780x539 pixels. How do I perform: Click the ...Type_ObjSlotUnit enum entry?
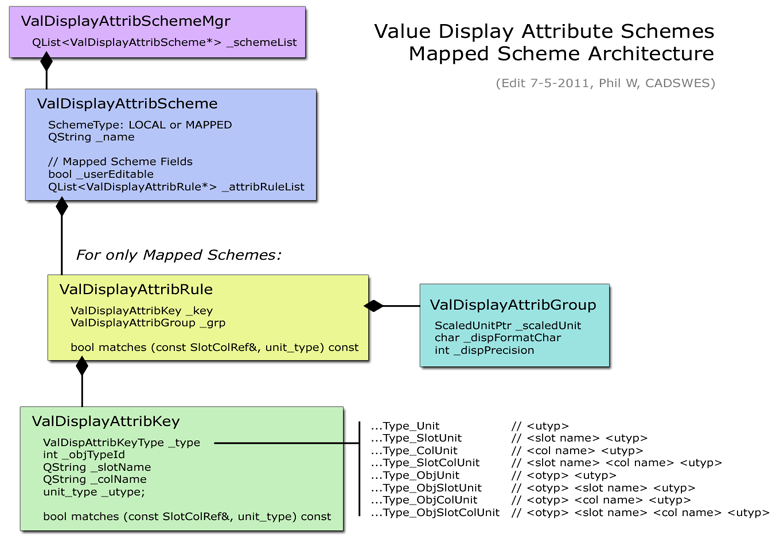coord(426,488)
